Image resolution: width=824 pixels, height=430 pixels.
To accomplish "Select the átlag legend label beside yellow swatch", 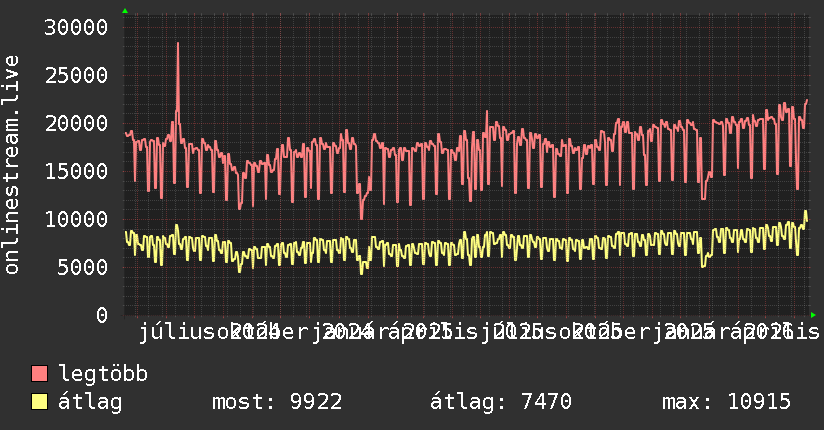I will (x=90, y=402).
